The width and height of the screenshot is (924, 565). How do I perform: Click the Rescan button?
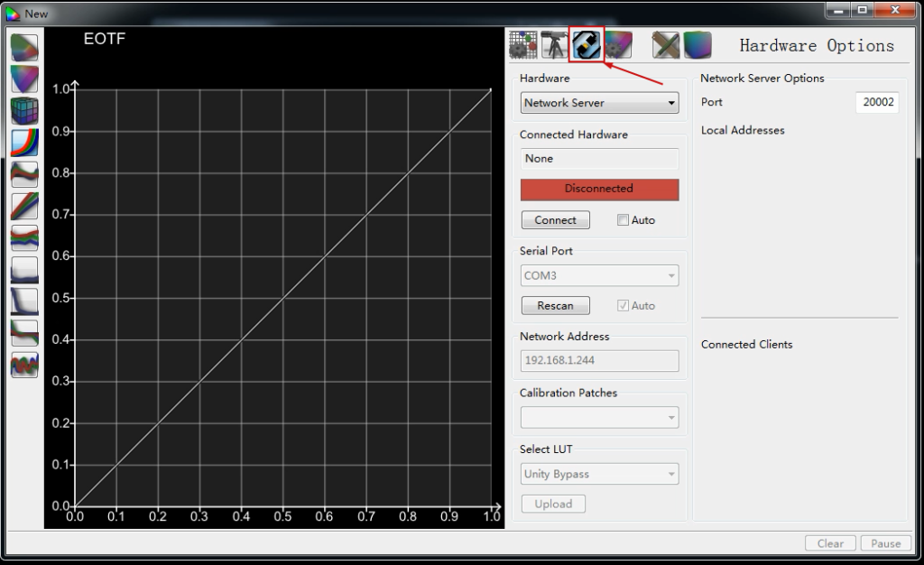click(555, 305)
